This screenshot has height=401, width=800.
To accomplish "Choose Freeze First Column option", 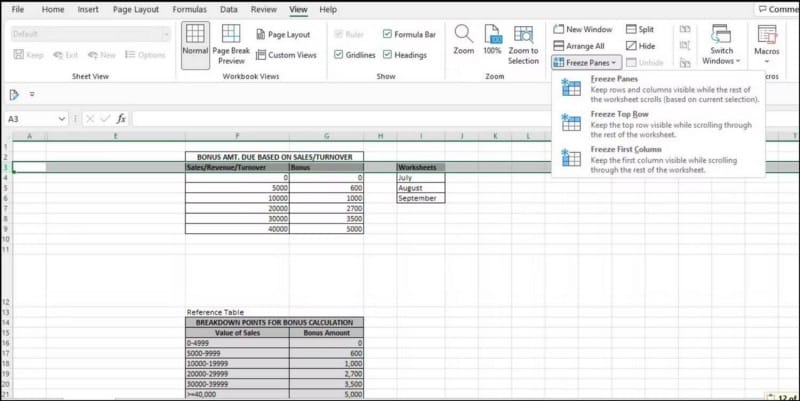I will [x=627, y=149].
